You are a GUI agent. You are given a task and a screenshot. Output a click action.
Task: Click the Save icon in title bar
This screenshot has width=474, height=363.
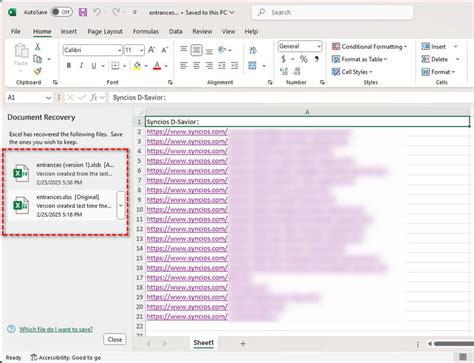[83, 12]
